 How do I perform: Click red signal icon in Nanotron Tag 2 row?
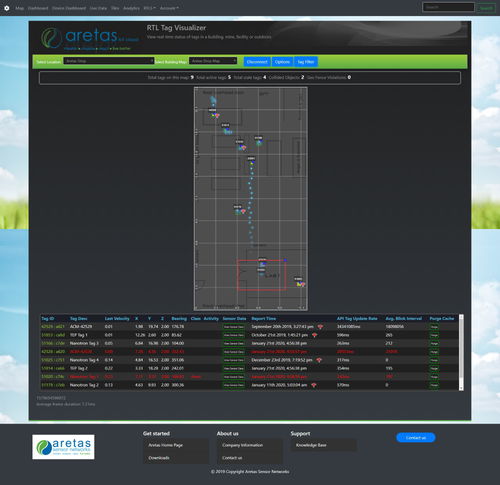pos(314,385)
